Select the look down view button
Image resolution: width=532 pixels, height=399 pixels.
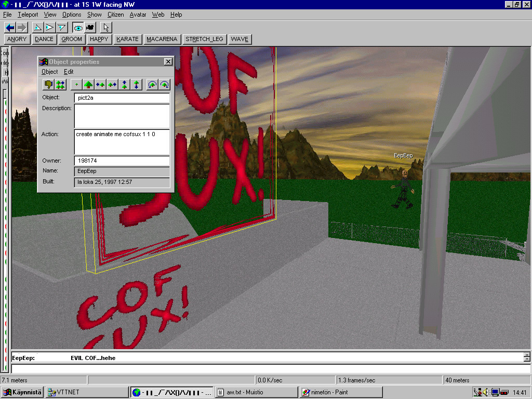pos(62,28)
